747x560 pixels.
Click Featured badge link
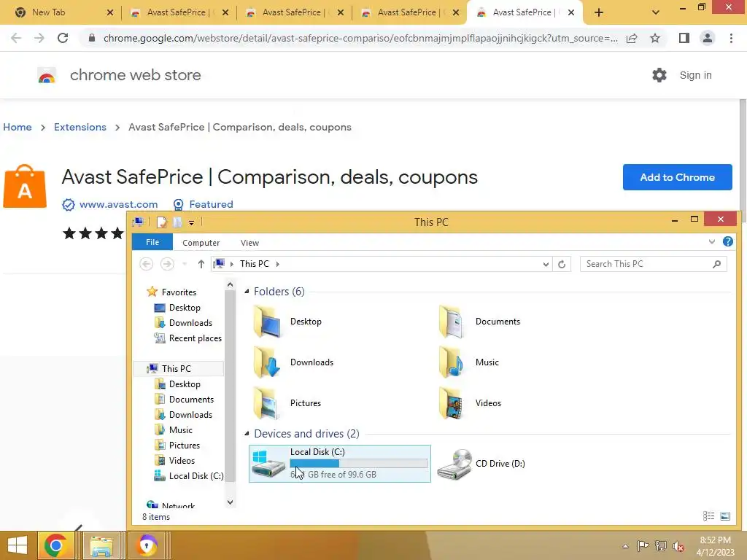(211, 204)
